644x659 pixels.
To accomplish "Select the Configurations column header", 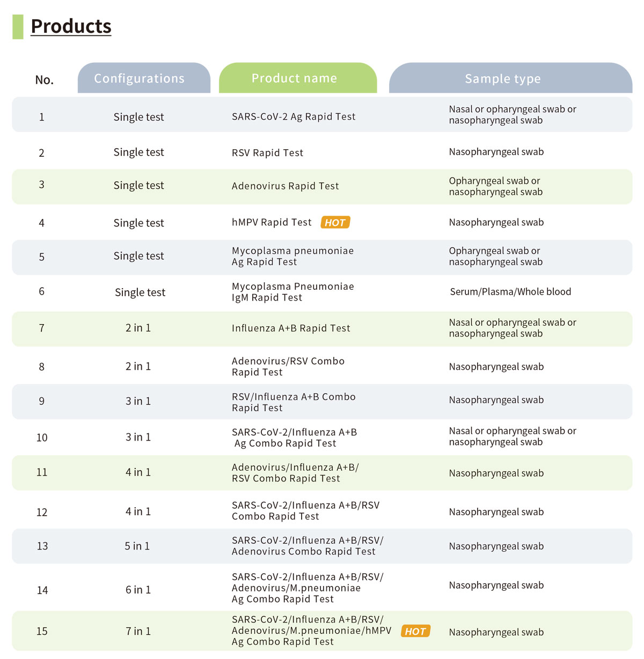I will (144, 78).
